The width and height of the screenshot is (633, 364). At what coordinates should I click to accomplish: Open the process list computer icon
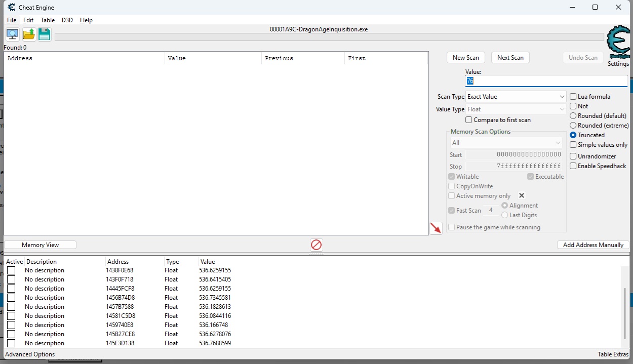coord(13,34)
